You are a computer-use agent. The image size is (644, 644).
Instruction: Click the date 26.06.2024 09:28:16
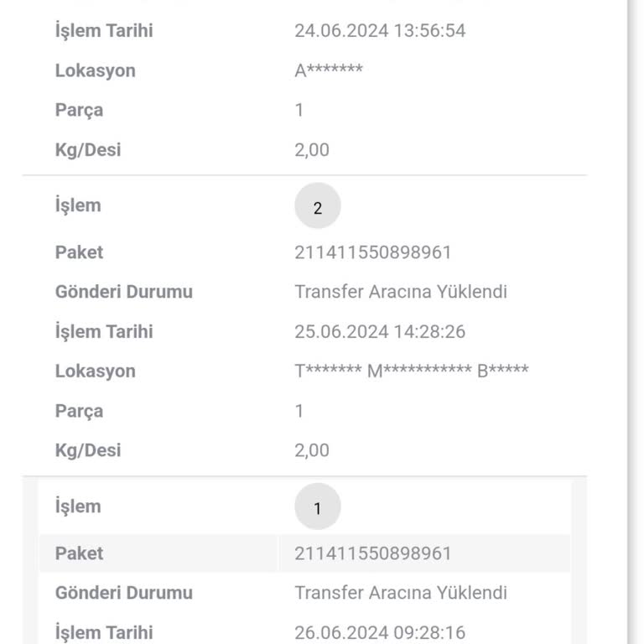click(x=380, y=632)
